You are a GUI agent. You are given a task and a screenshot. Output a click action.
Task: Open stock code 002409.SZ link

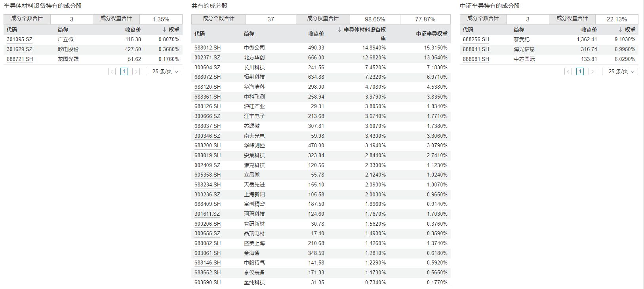(207, 165)
